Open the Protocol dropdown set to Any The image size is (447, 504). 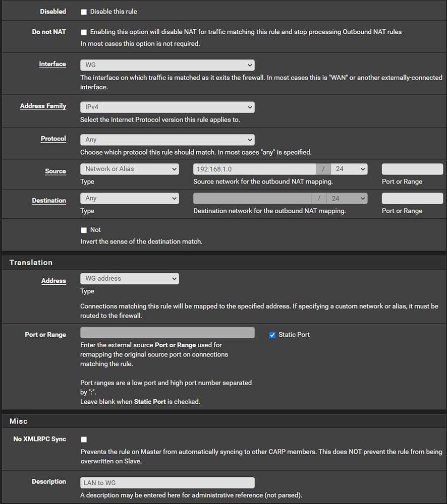pos(166,140)
